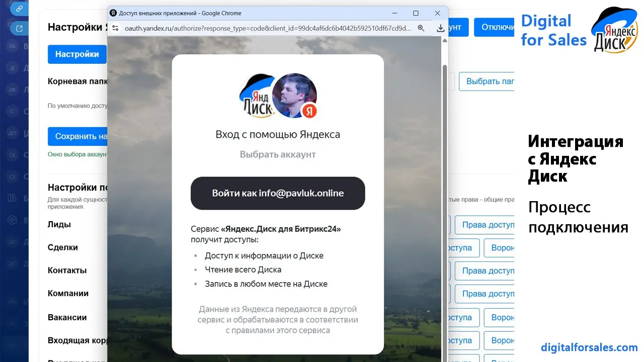
Task: Click the "Вход с помощью Яндекса" heading
Action: 278,135
